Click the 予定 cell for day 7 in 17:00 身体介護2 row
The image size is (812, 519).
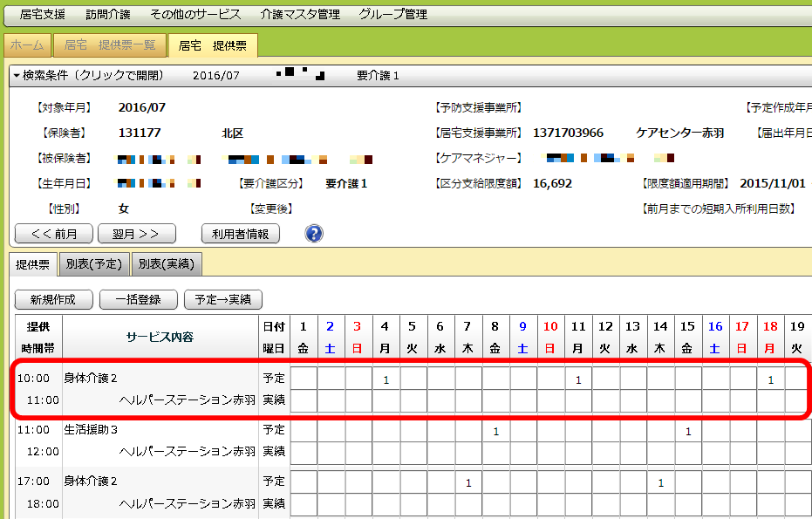tap(468, 481)
